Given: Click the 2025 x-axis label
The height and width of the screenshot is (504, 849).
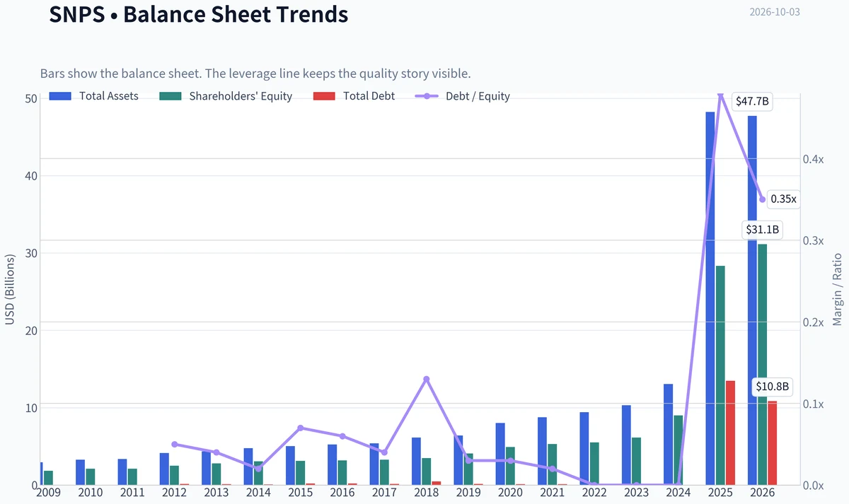Looking at the screenshot, I should click(x=720, y=492).
